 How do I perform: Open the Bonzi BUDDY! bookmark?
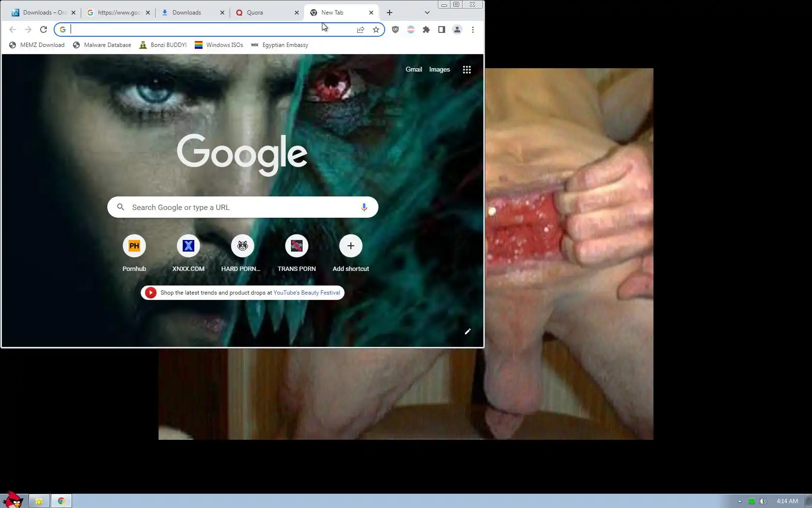click(x=163, y=45)
